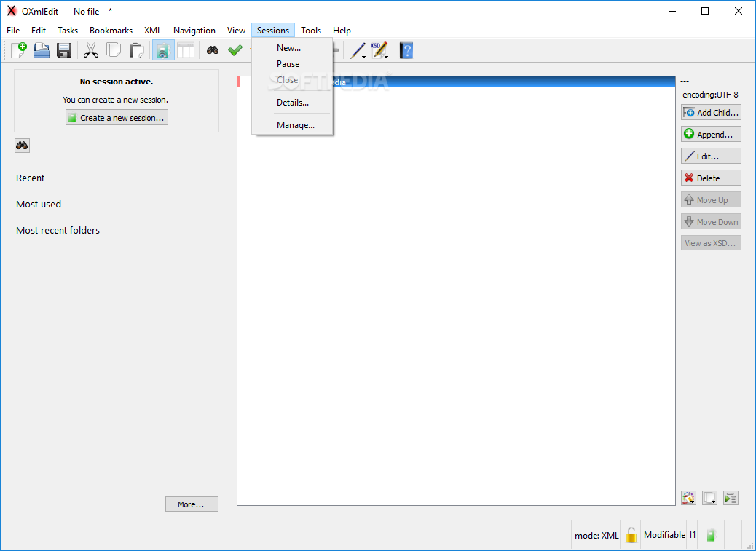Open the Help menu
756x551 pixels.
coord(342,31)
